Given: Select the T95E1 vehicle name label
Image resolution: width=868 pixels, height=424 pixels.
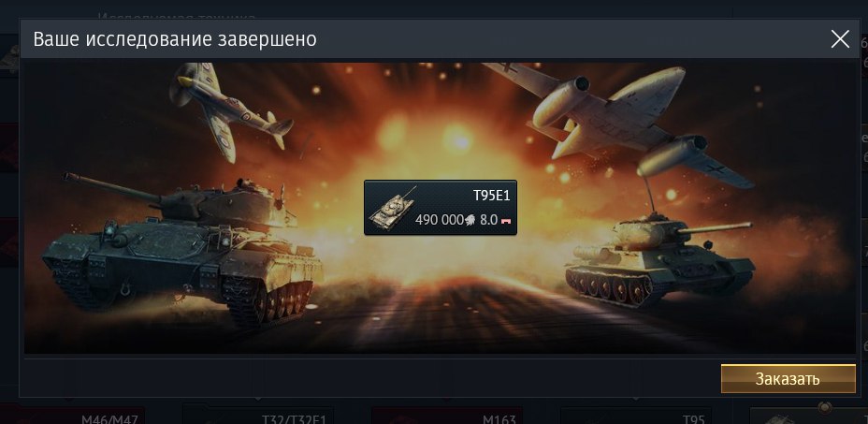Looking at the screenshot, I should tap(491, 195).
